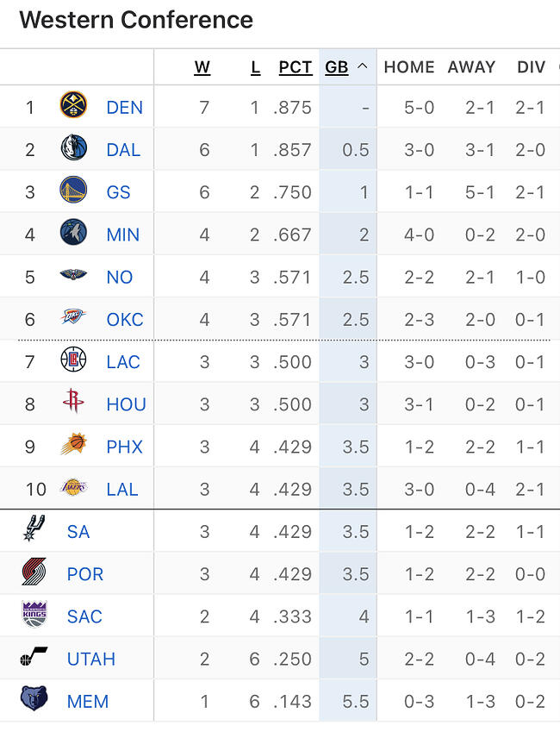Open the LAL team page link

pyautogui.click(x=122, y=489)
